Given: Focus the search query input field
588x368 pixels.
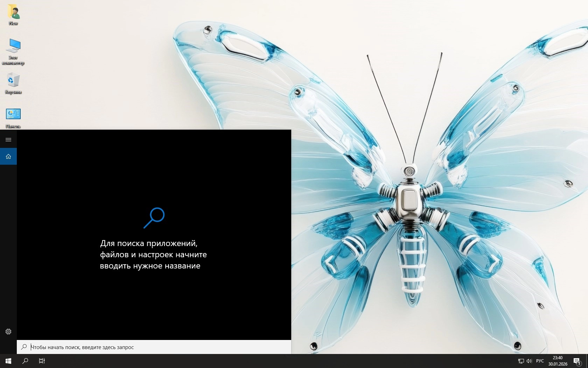Looking at the screenshot, I should [x=157, y=347].
